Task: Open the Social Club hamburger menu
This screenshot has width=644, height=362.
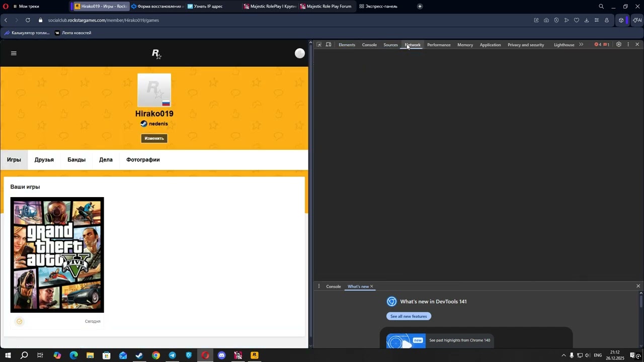Action: [x=14, y=53]
